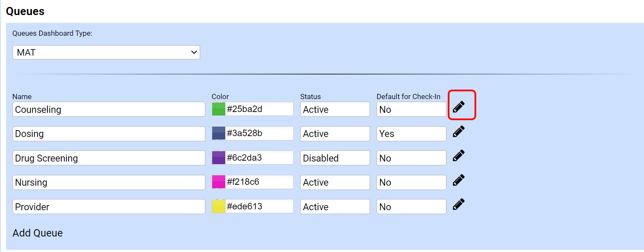The image size is (644, 252).
Task: Click the yellow swatch for Provider
Action: point(218,206)
